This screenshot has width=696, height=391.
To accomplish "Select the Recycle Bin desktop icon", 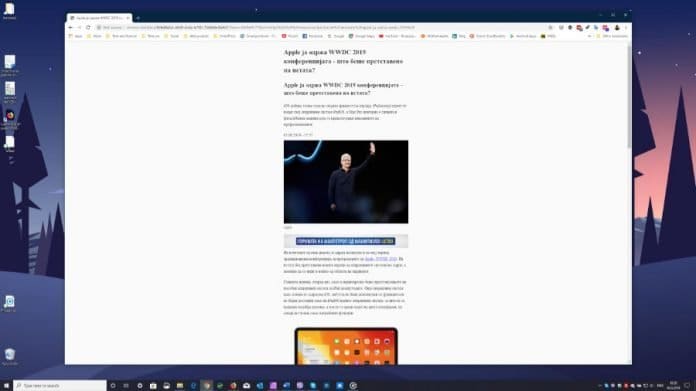I will (x=10, y=357).
